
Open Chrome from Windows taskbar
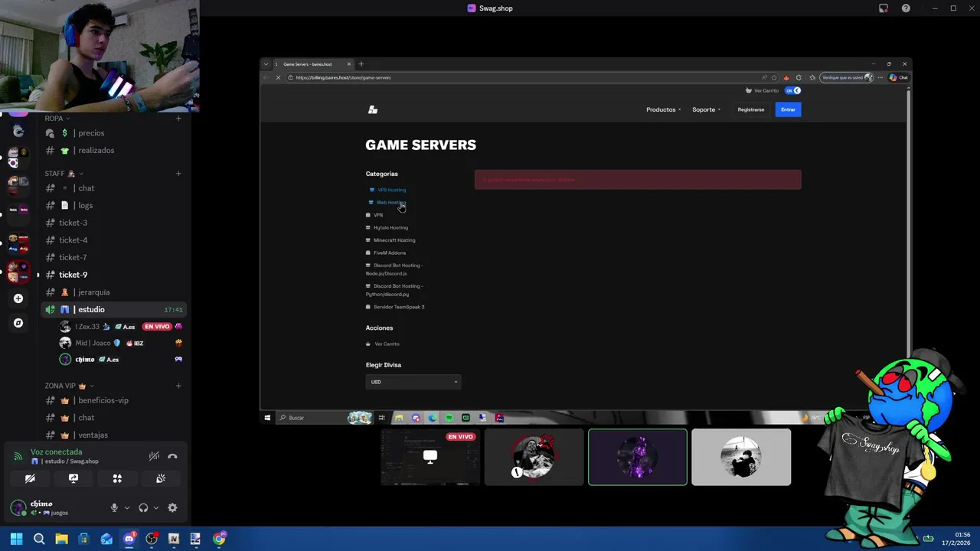click(x=219, y=539)
